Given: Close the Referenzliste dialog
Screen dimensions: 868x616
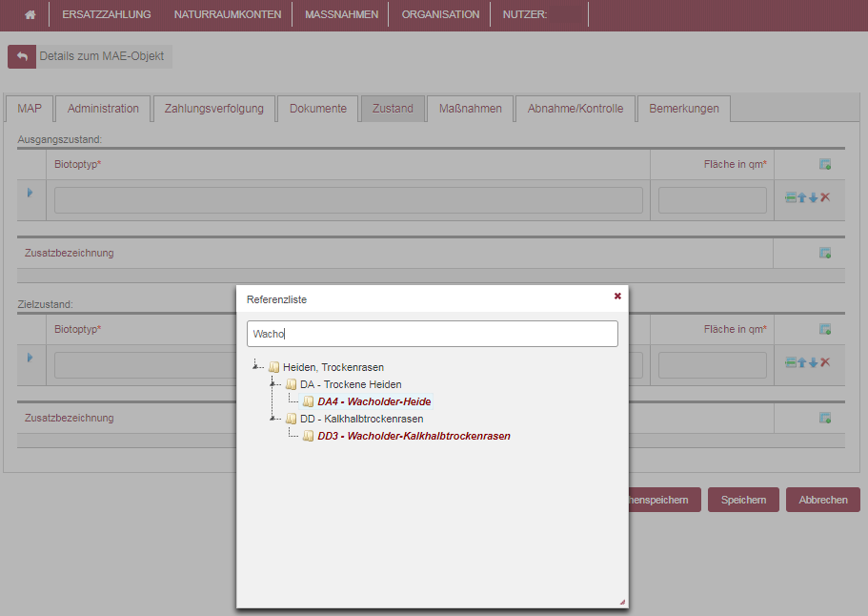Looking at the screenshot, I should point(617,297).
